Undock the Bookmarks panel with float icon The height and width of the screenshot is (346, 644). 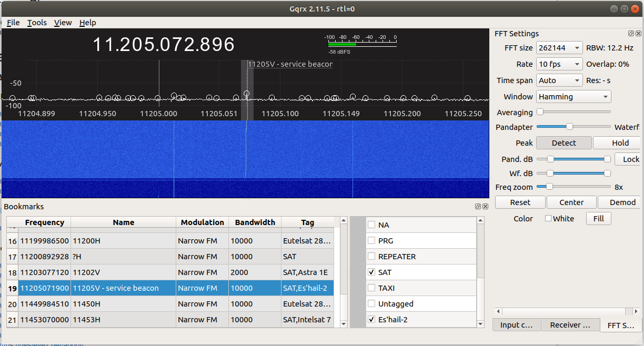(478, 207)
